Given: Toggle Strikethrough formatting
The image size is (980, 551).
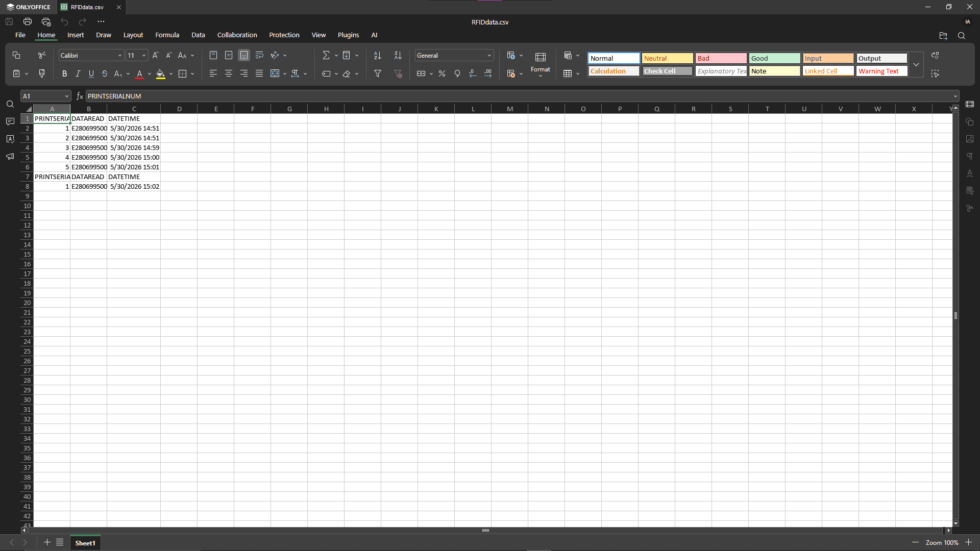Looking at the screenshot, I should tap(105, 73).
